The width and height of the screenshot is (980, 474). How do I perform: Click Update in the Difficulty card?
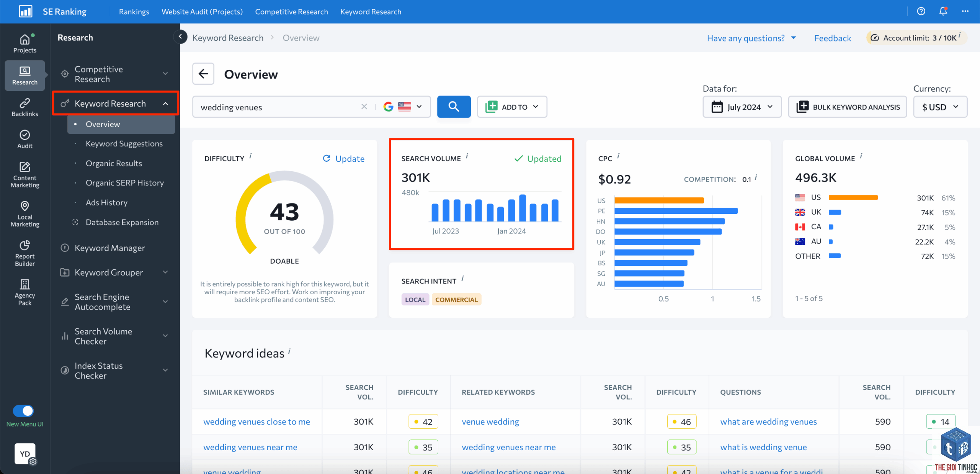pyautogui.click(x=343, y=159)
